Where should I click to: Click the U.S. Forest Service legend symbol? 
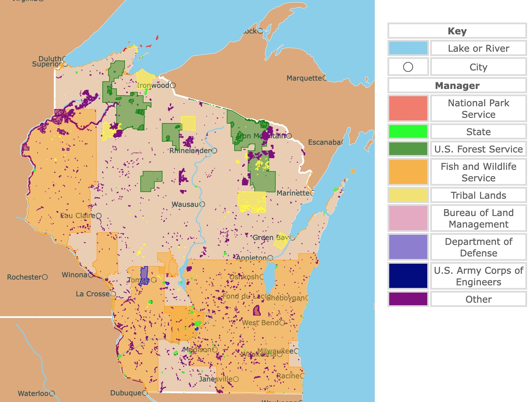(409, 149)
